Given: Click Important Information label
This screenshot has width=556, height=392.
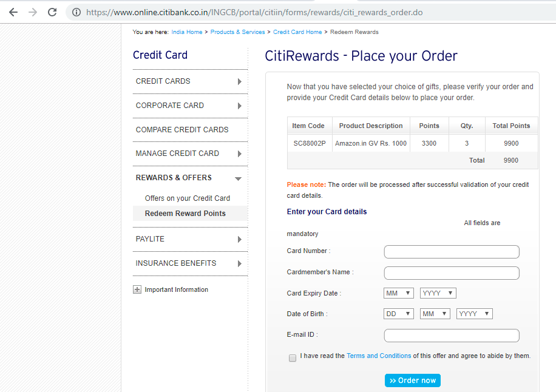Looking at the screenshot, I should pos(176,289).
